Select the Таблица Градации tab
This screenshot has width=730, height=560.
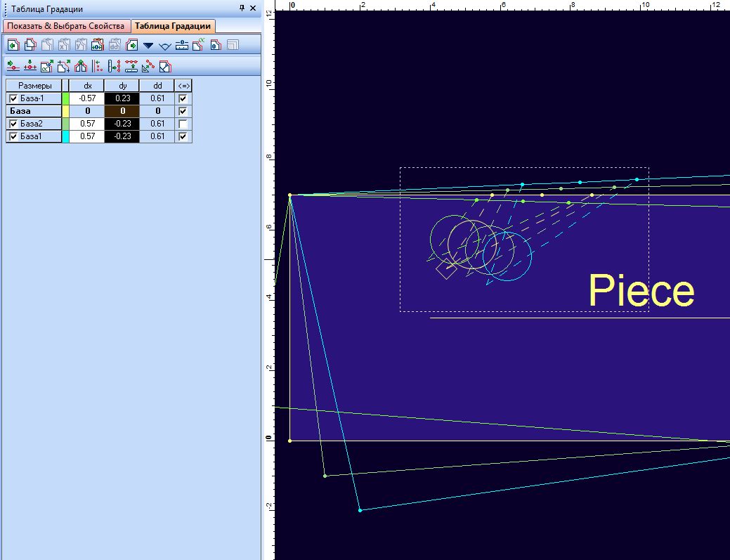coord(173,26)
